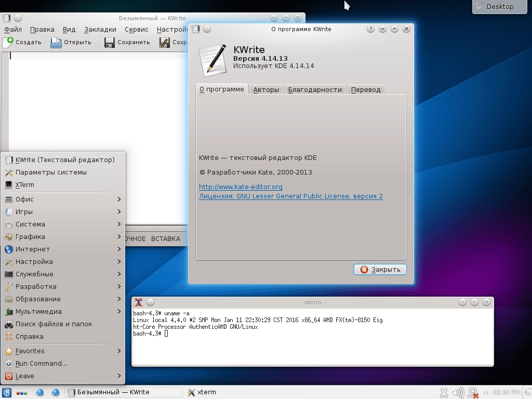Click the network disconnected tray icon
The image size is (532, 399).
click(x=473, y=393)
